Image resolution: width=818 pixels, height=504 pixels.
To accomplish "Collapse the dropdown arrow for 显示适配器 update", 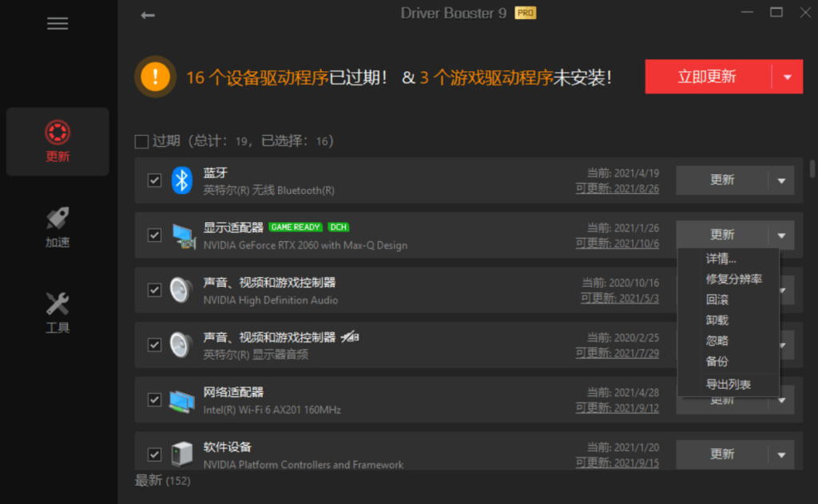I will coord(781,236).
